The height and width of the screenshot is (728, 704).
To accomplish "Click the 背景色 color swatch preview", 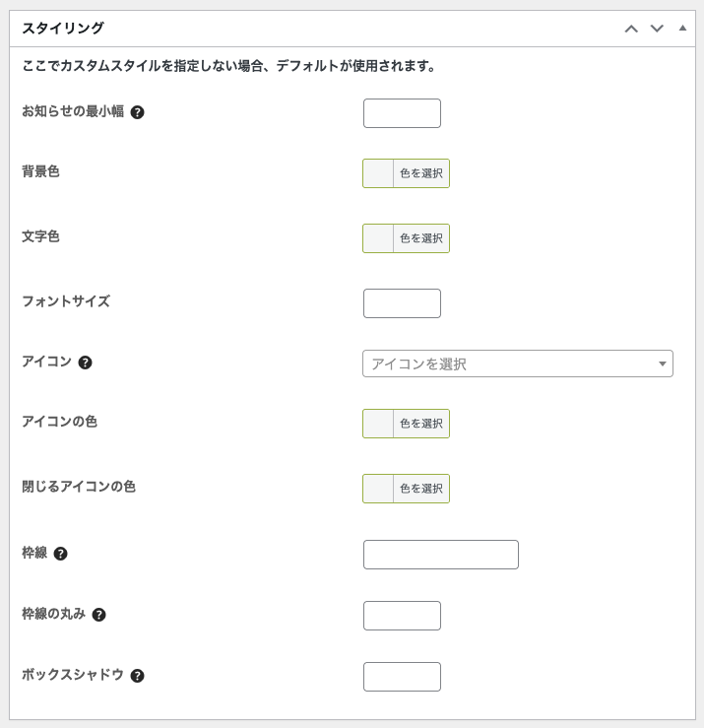I will coord(379,173).
